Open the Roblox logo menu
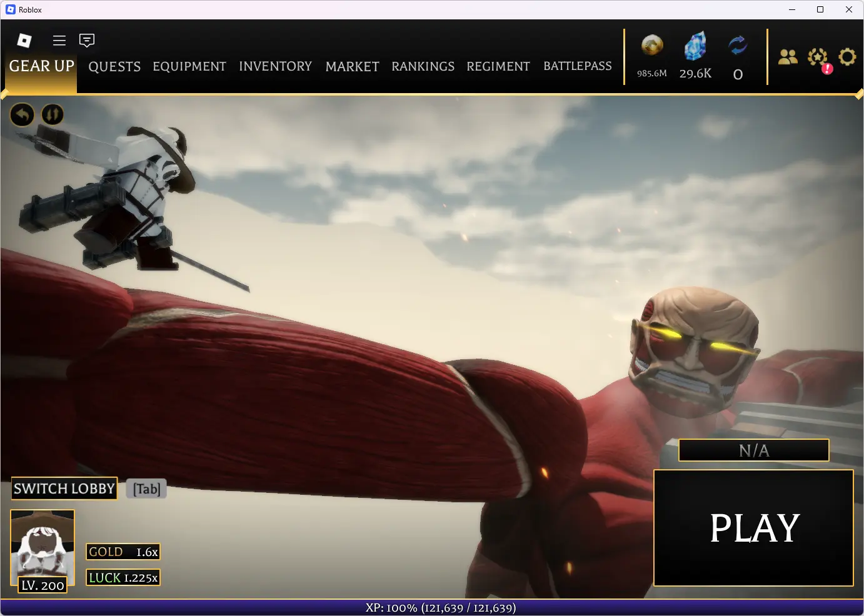The height and width of the screenshot is (616, 864). coord(24,41)
